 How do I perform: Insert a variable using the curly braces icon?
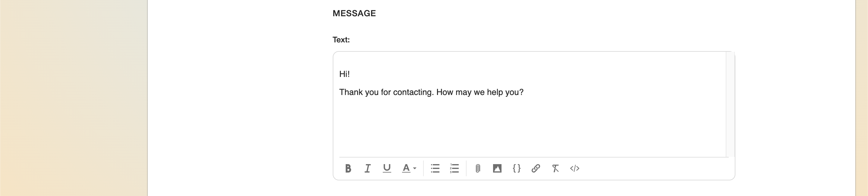pos(517,168)
